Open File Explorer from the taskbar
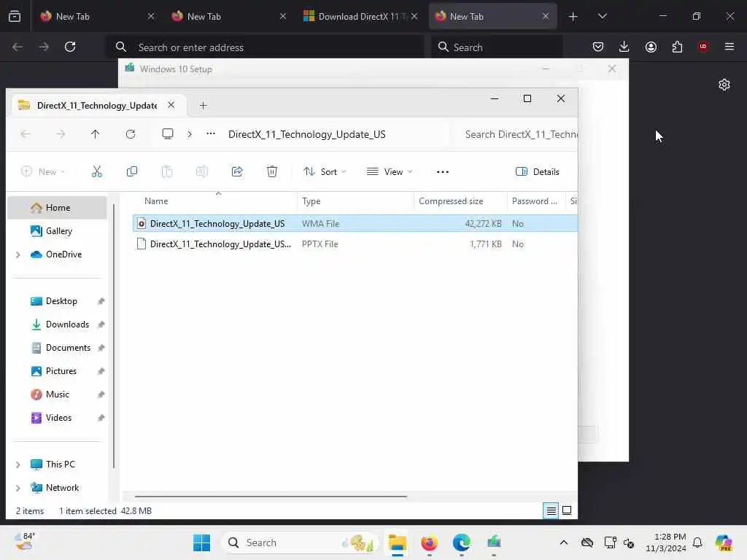The image size is (747, 560). coord(397,542)
